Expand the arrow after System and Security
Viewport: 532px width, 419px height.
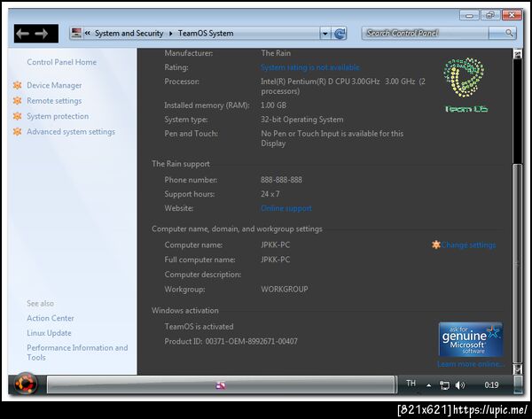coord(170,34)
